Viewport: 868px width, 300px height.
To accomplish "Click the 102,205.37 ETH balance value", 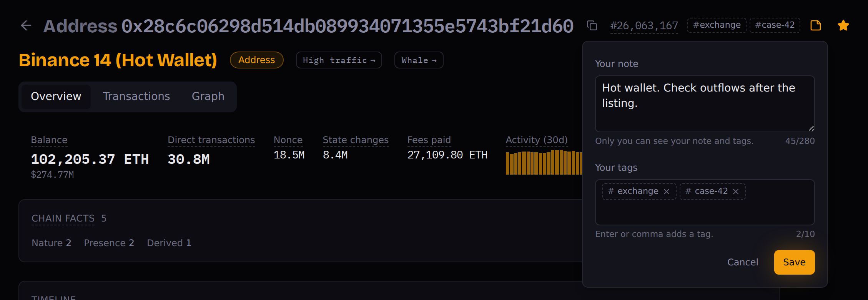I will point(90,159).
